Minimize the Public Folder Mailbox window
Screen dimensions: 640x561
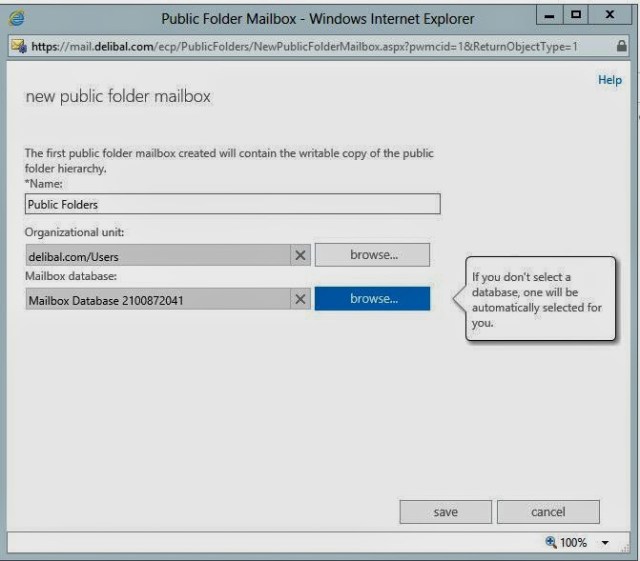point(549,17)
